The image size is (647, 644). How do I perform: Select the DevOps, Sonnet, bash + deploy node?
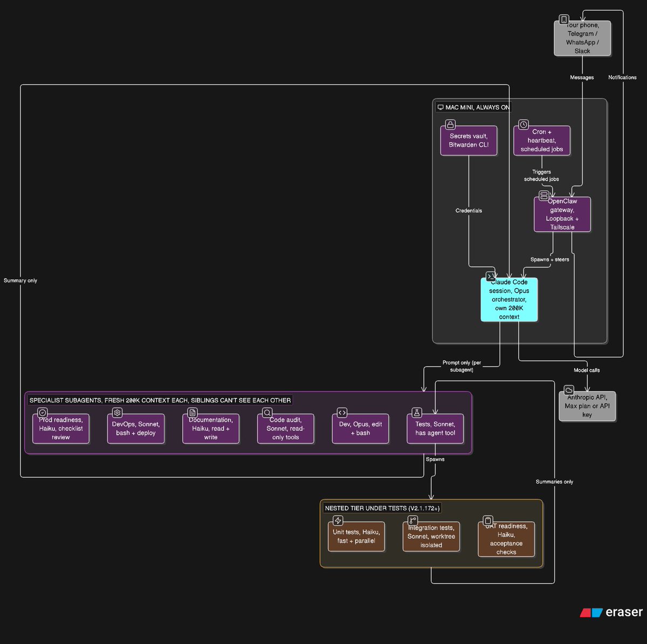136,428
